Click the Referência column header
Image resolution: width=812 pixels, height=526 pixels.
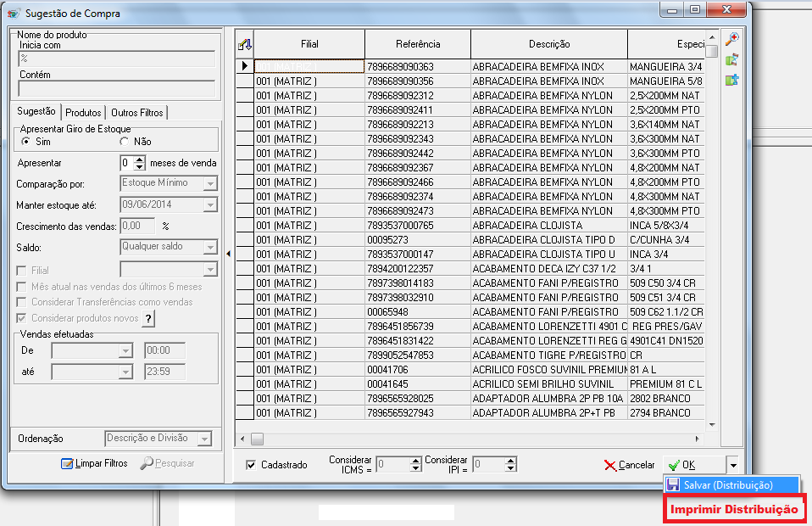(x=418, y=44)
